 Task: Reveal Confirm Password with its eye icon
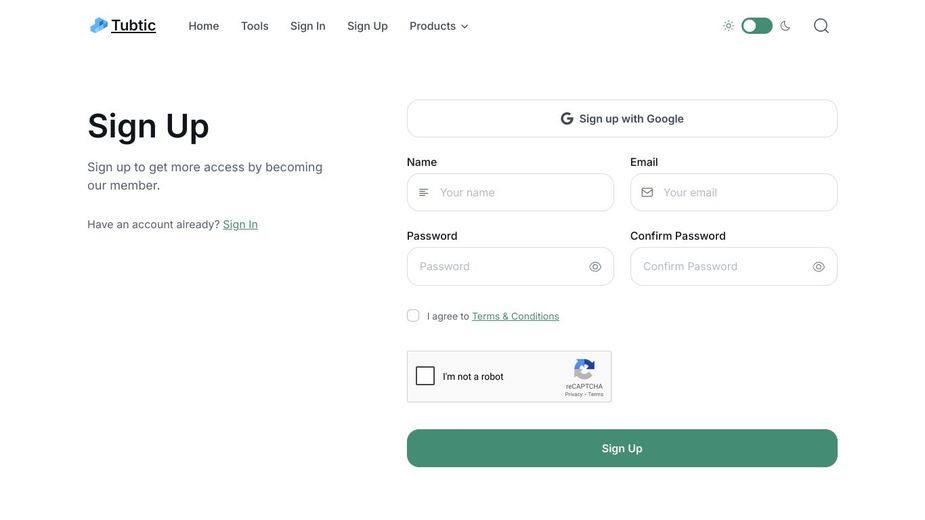819,267
